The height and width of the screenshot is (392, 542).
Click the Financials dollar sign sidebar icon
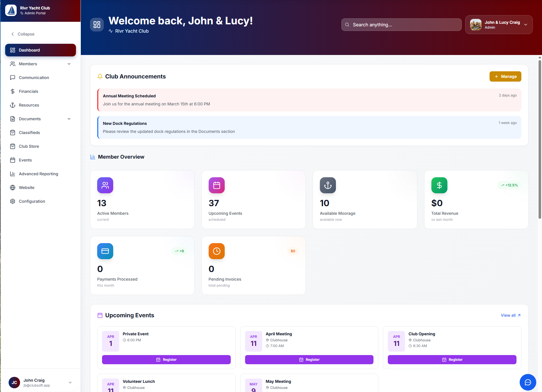click(x=13, y=91)
